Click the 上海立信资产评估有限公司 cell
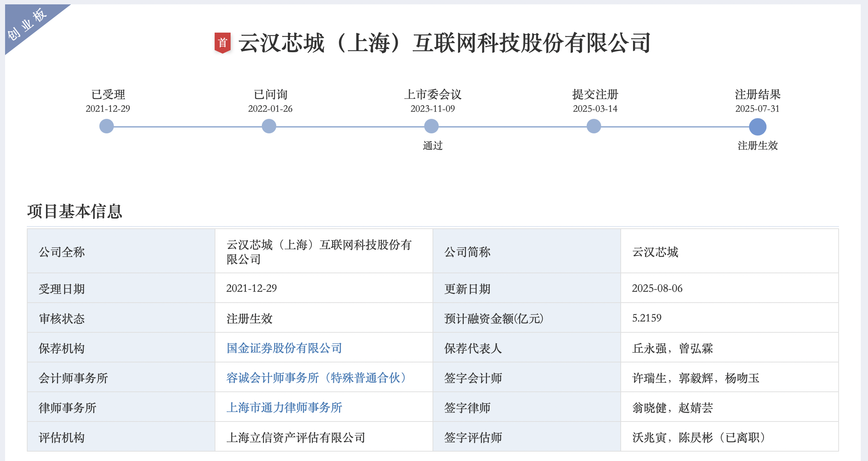868x461 pixels. [296, 437]
